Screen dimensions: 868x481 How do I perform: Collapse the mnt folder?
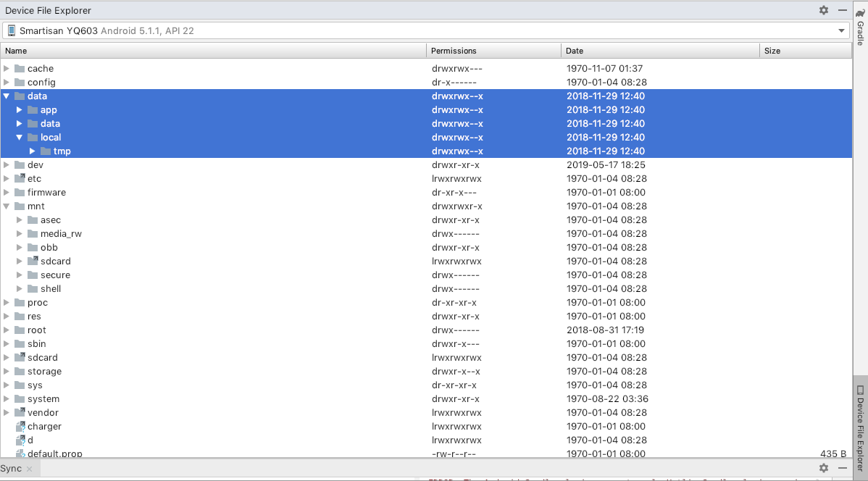[x=6, y=206]
